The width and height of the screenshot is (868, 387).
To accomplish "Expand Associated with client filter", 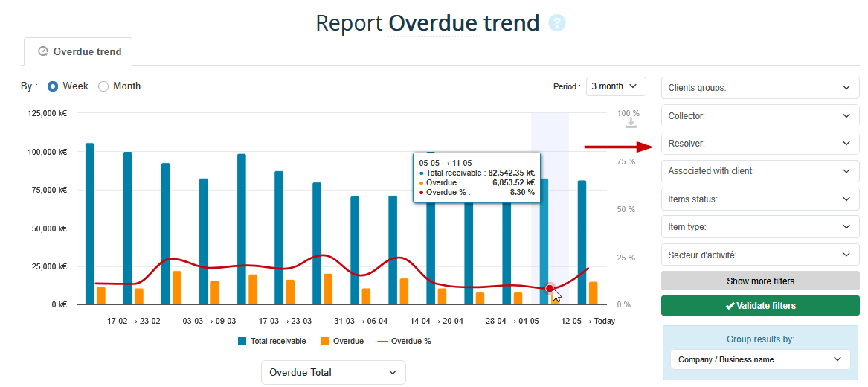I will coord(759,171).
